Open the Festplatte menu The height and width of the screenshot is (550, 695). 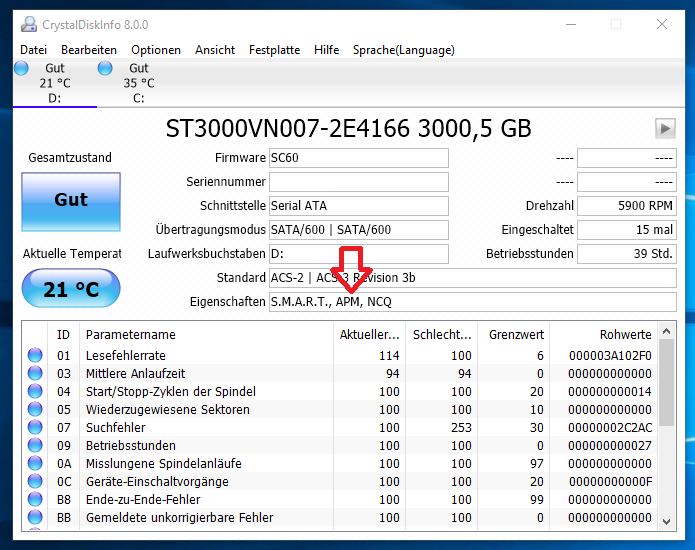(x=274, y=50)
